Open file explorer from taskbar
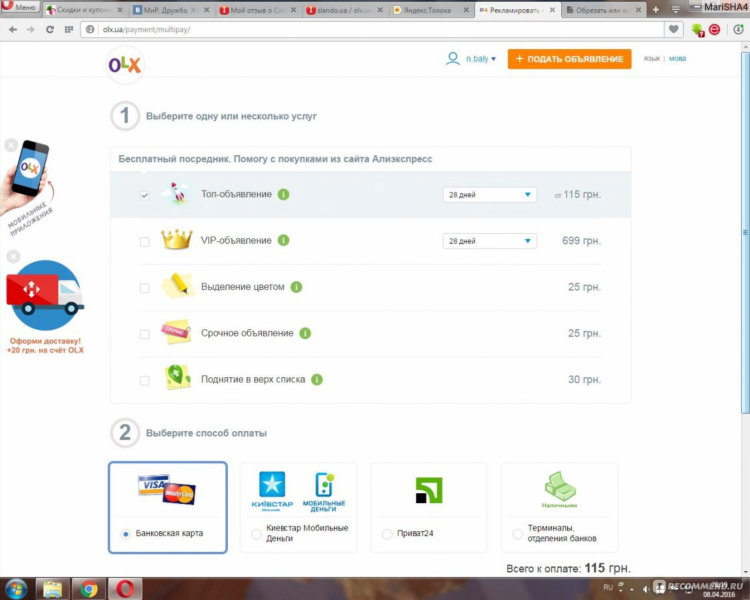The width and height of the screenshot is (750, 600). (x=52, y=589)
